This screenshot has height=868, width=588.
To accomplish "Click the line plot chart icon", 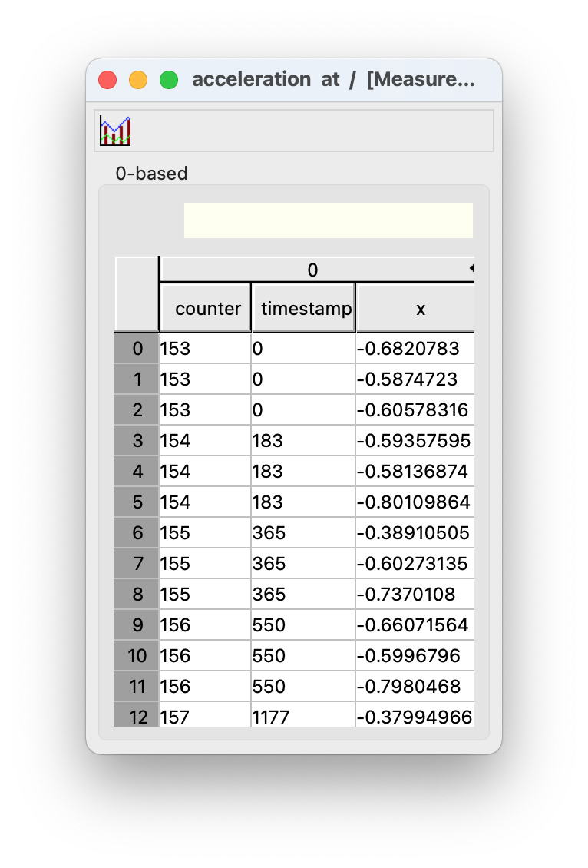I will coord(115,131).
